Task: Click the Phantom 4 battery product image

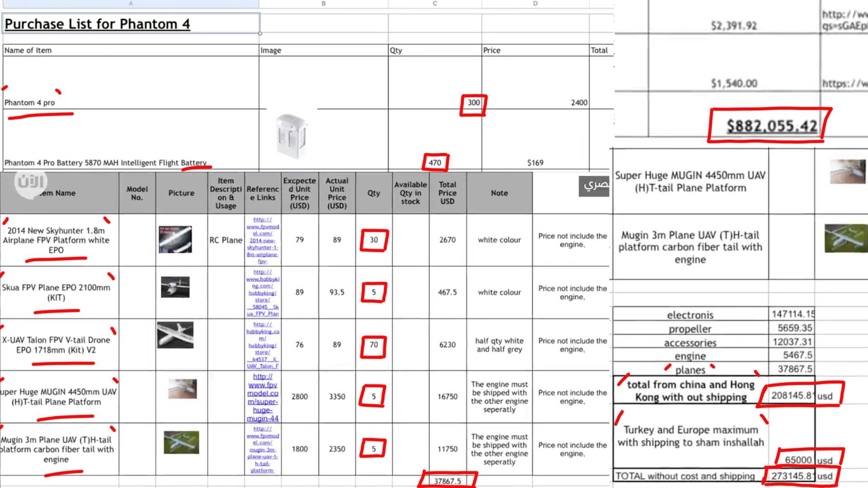Action: point(292,136)
